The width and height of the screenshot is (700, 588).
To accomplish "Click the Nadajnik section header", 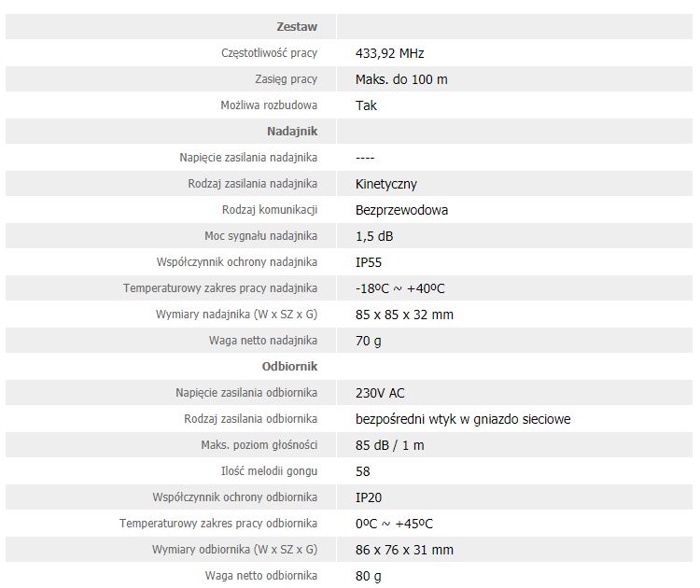I will tap(292, 132).
